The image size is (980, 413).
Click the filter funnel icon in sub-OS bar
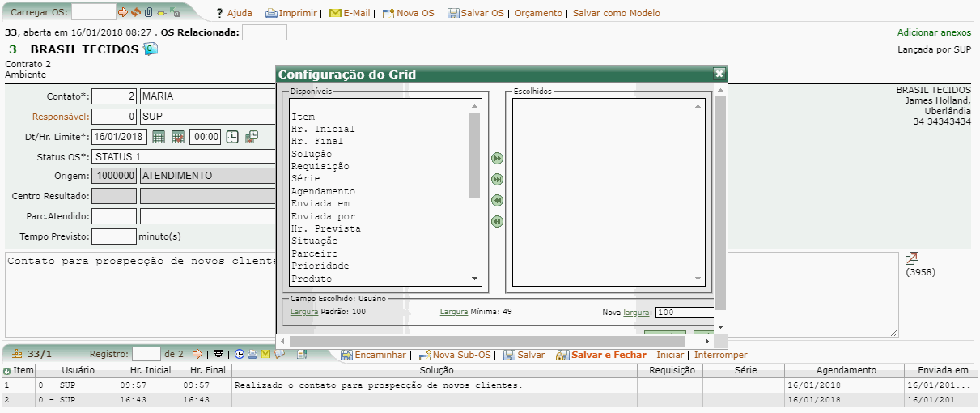pos(218,354)
